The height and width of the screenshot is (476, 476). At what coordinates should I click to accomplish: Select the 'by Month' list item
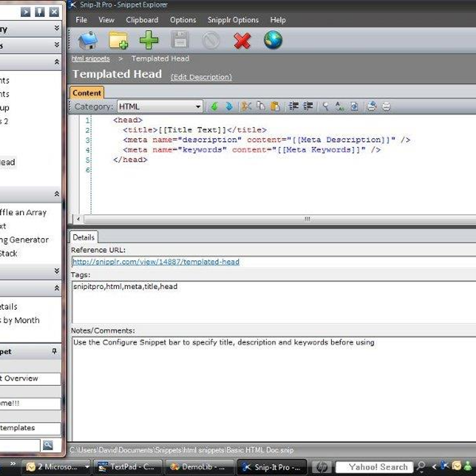20,320
